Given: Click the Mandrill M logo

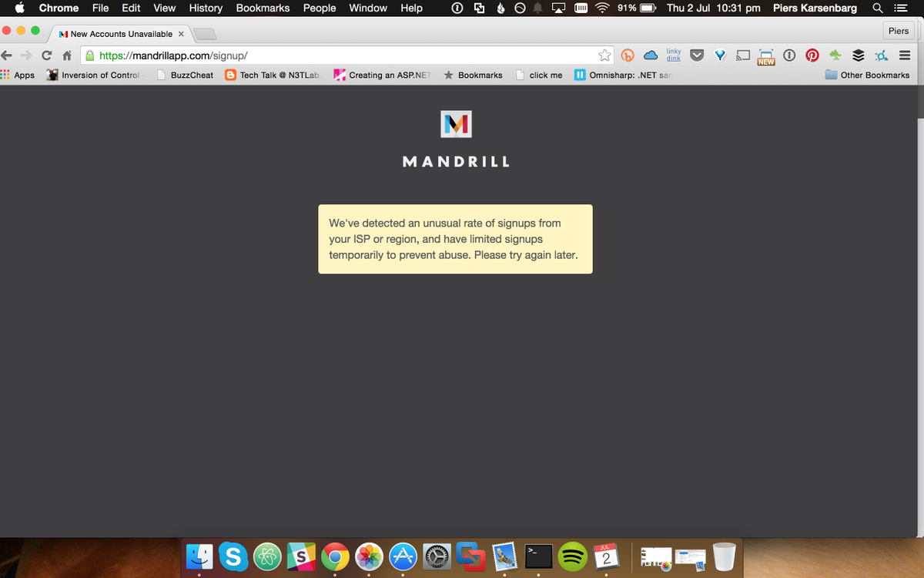Looking at the screenshot, I should [456, 124].
